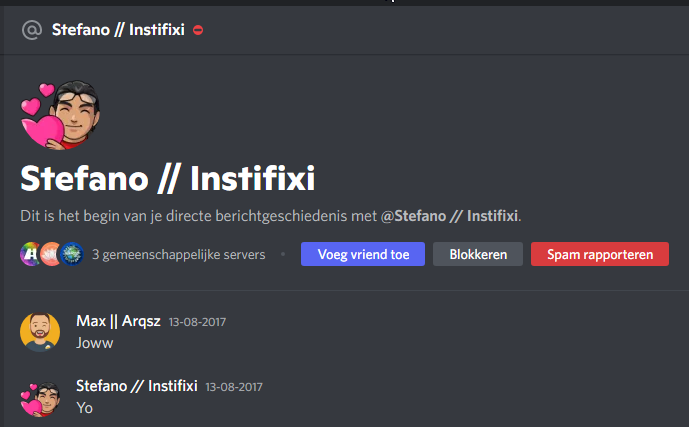
Task: Click the large Stefano // Instifixi heading
Action: pyautogui.click(x=168, y=180)
